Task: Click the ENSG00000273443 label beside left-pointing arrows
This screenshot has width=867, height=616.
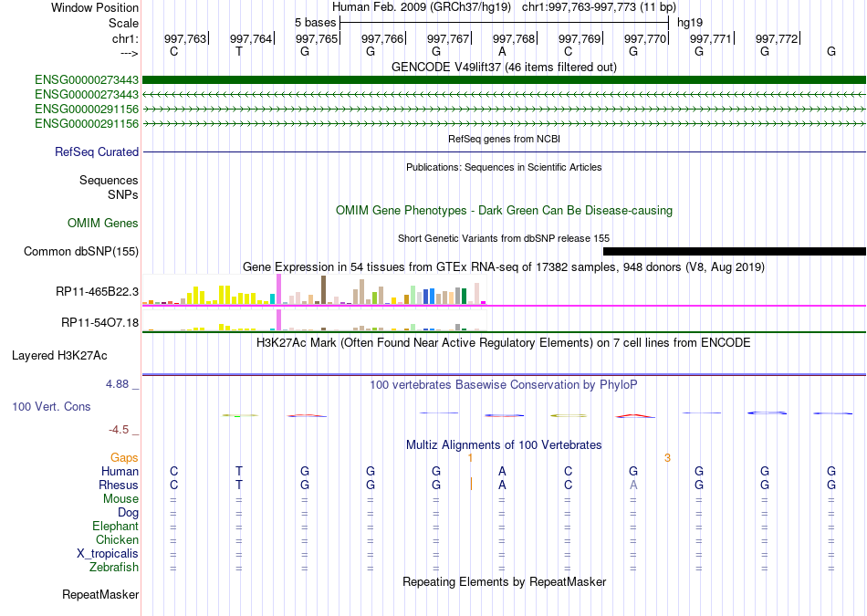Action: pyautogui.click(x=87, y=95)
